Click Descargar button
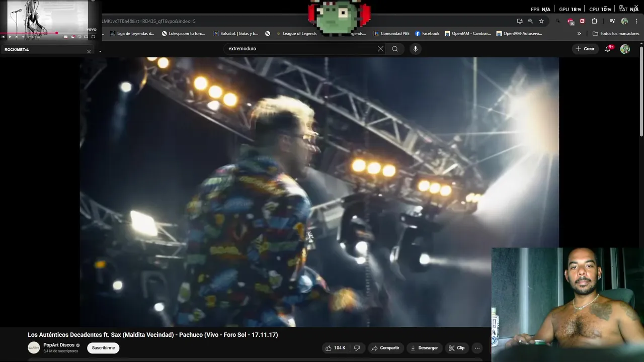The image size is (644, 362). coord(424,348)
